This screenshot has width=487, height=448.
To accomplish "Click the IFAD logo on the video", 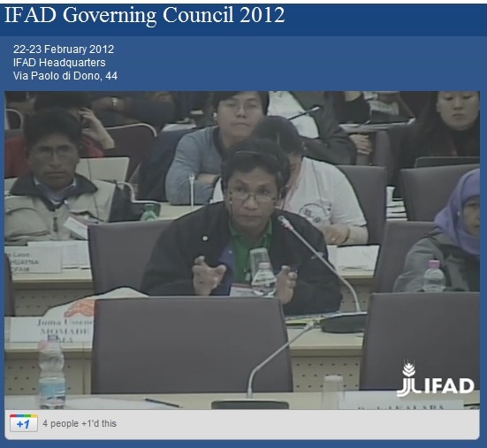I will [x=435, y=378].
